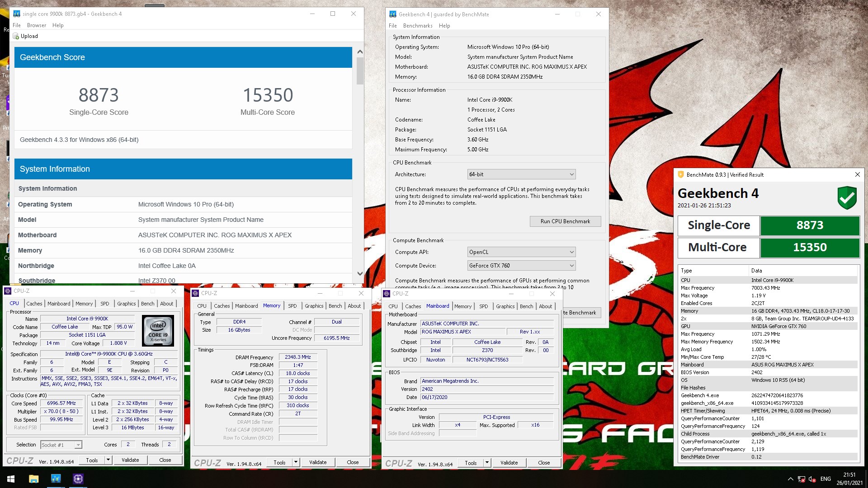The height and width of the screenshot is (488, 868).
Task: Open File menu in guarded Geekbench window
Action: (x=393, y=26)
